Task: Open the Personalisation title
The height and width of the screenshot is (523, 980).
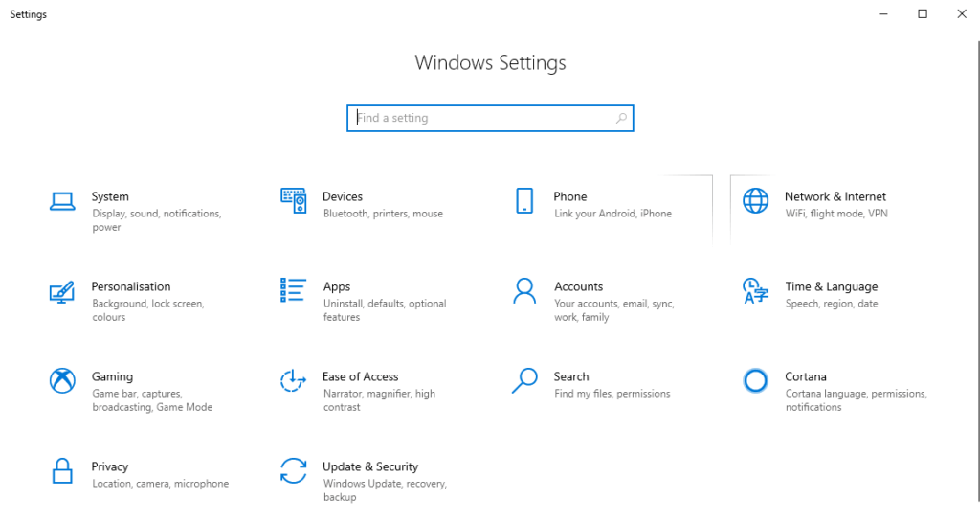Action: click(x=130, y=286)
